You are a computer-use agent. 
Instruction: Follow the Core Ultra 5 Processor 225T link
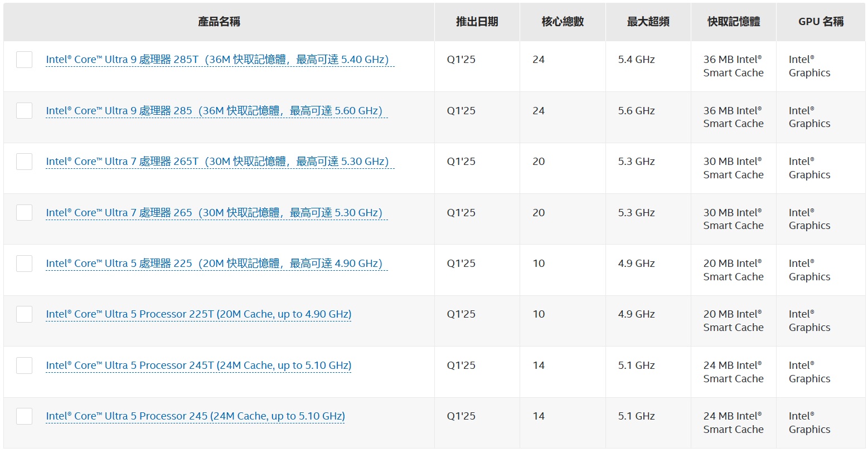[198, 314]
